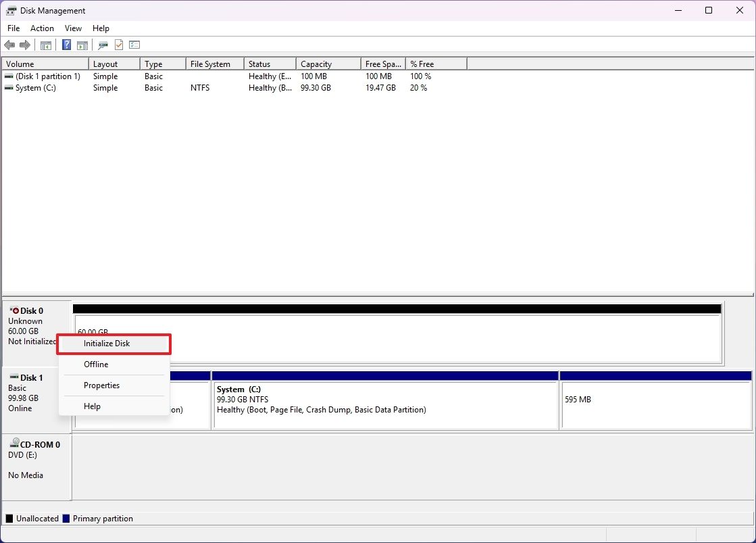Click the Forward navigation arrow icon
The width and height of the screenshot is (756, 543).
25,45
